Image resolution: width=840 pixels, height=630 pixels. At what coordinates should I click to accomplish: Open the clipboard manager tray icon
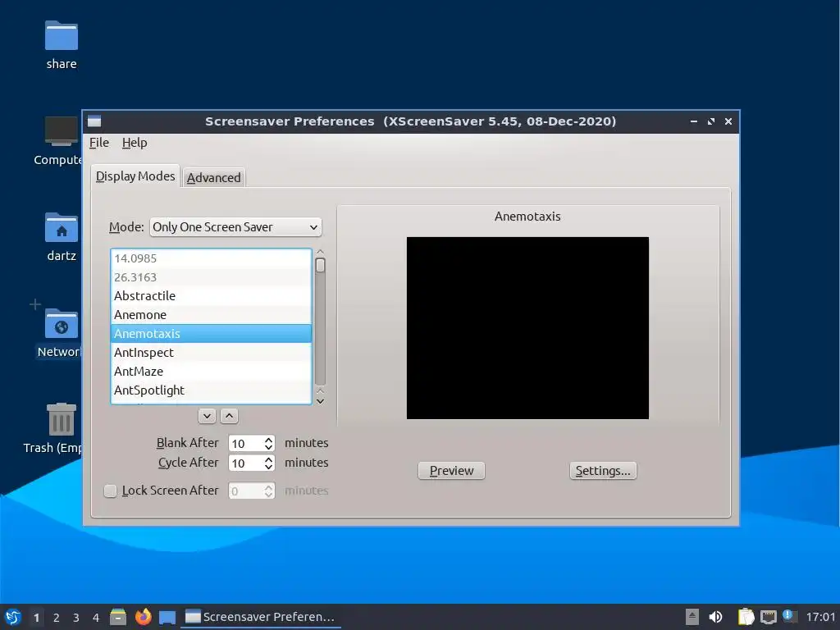(746, 617)
